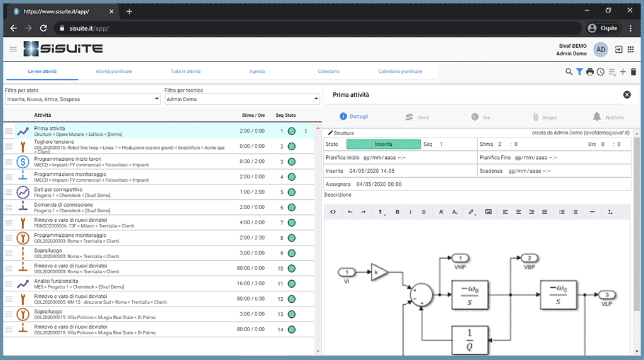
Task: Click the logout exit icon
Action: coord(619,49)
